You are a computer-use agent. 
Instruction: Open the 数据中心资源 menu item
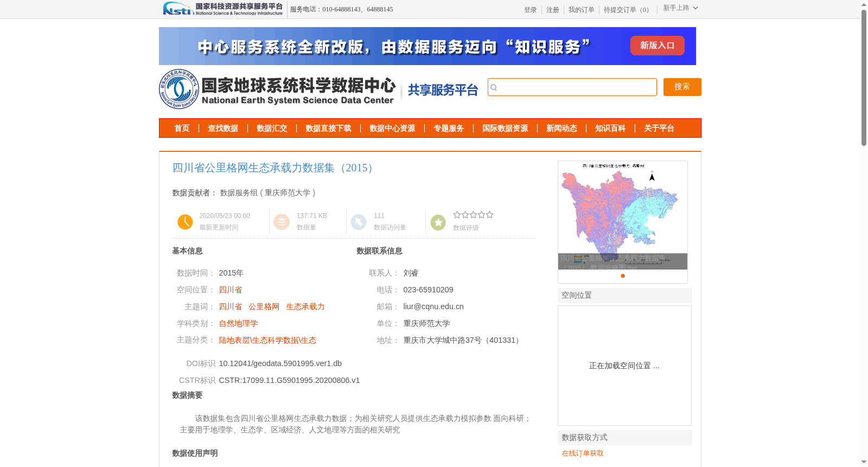click(x=392, y=129)
